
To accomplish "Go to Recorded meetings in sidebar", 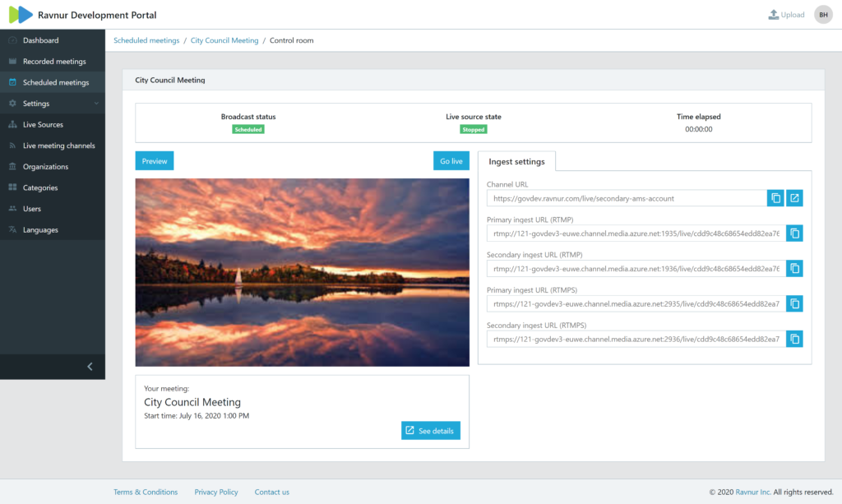I will (54, 62).
